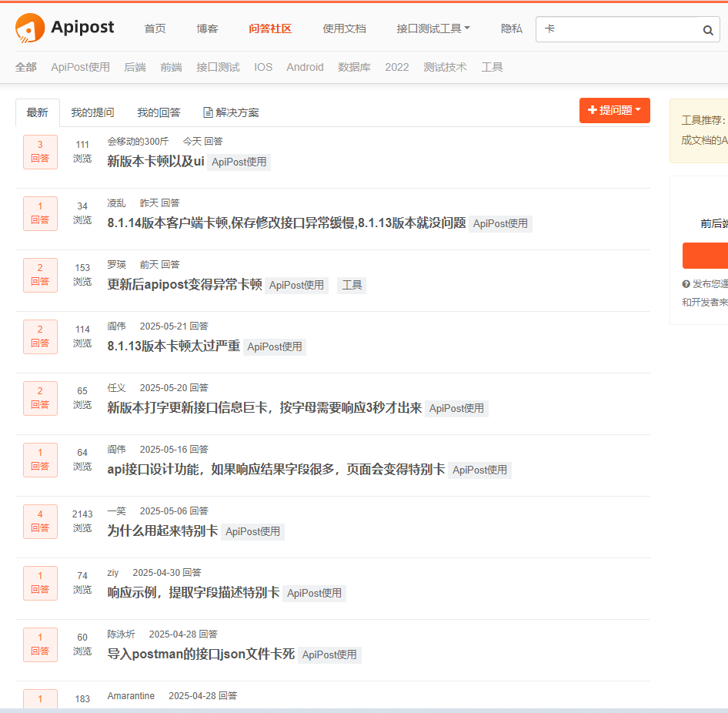Image resolution: width=728 pixels, height=713 pixels.
Task: Switch to the 最新 tab
Action: pyautogui.click(x=38, y=112)
